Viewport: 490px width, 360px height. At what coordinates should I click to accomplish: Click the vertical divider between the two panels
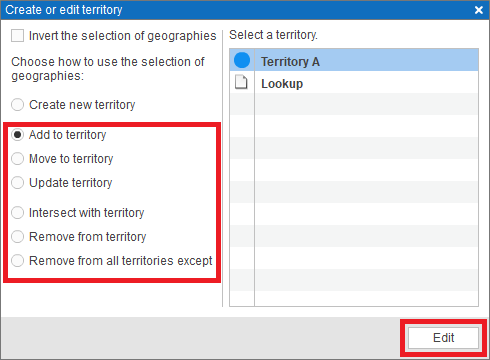222,168
